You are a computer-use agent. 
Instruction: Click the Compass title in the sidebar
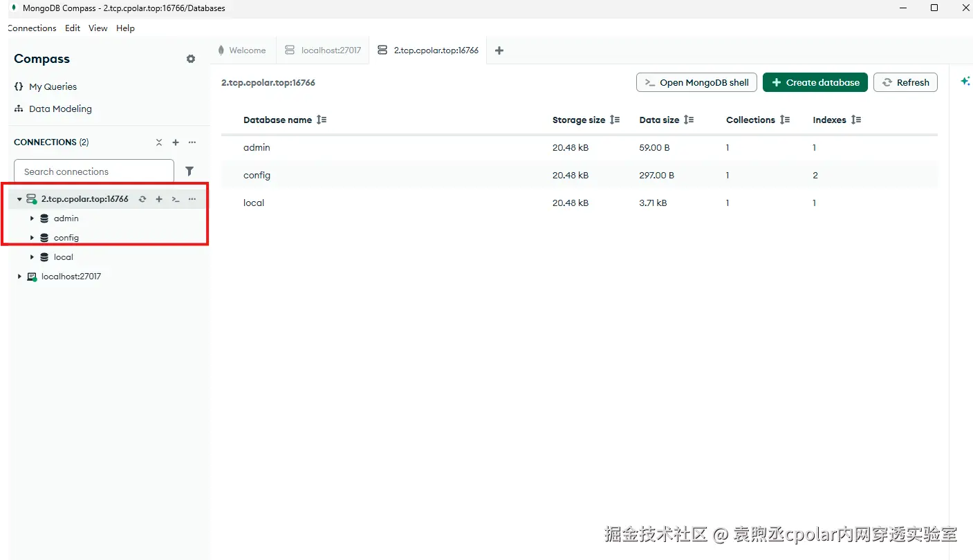click(x=41, y=59)
